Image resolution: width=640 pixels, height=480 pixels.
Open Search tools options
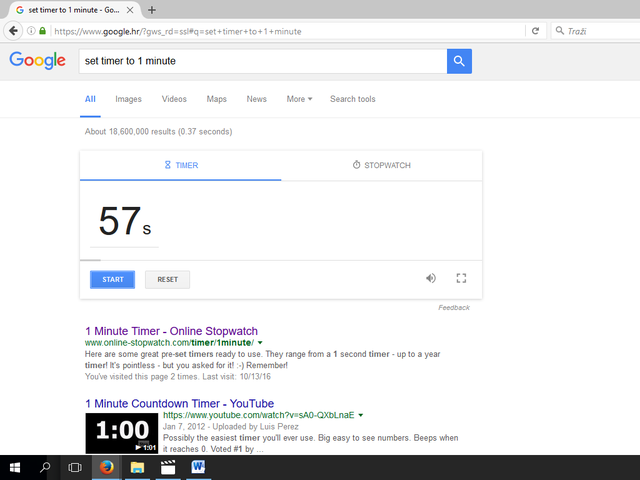point(353,99)
